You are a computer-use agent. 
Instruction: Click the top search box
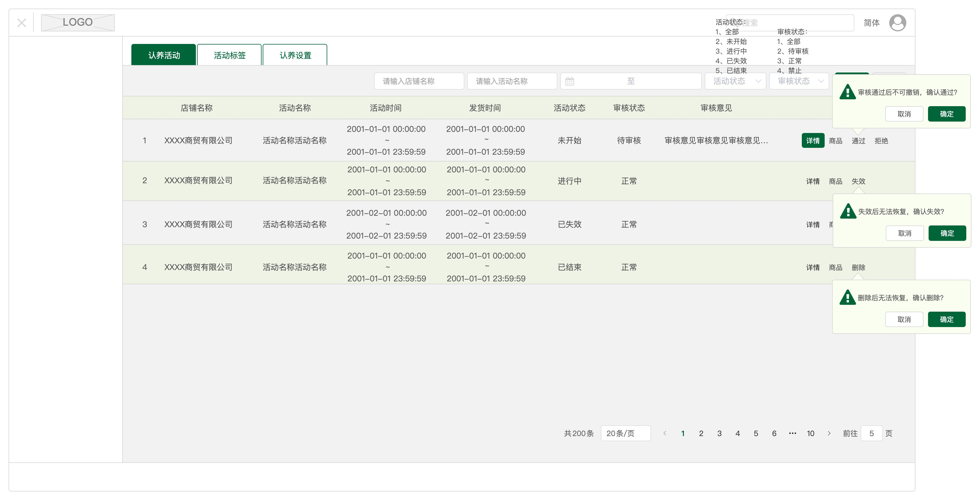790,23
